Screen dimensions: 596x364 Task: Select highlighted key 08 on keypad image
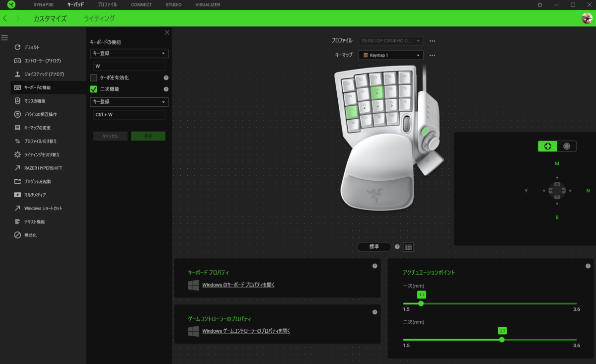[377, 92]
